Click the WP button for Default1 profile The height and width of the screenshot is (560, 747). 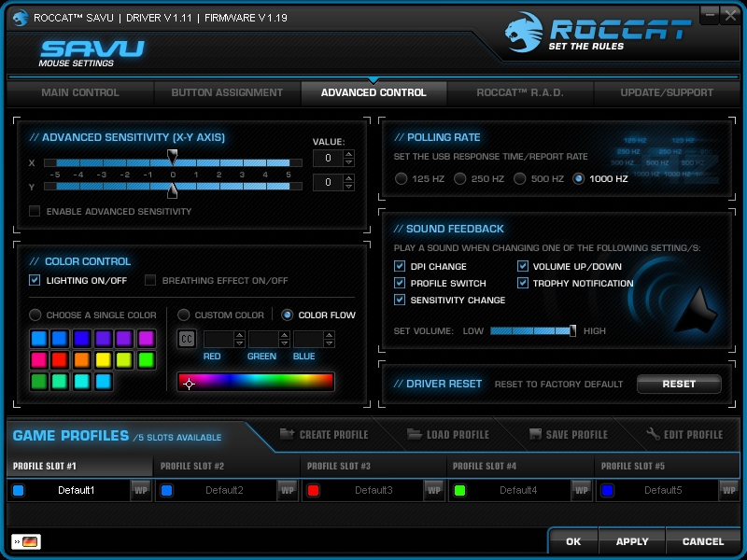(x=141, y=490)
